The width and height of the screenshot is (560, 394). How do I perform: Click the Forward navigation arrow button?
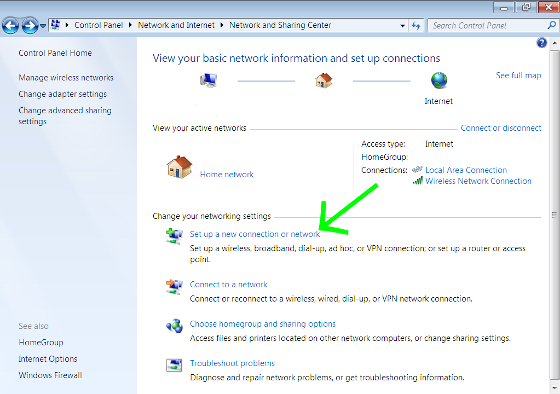tap(30, 25)
